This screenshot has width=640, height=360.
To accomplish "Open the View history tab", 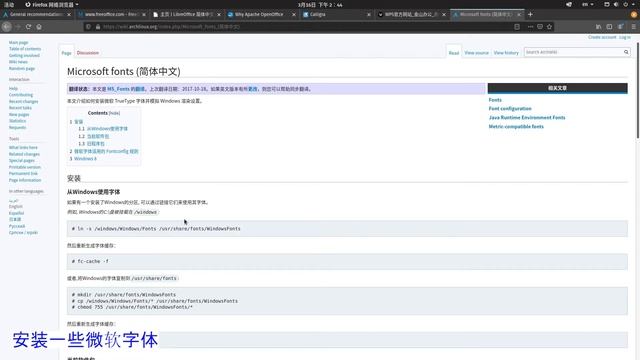I will [x=506, y=53].
